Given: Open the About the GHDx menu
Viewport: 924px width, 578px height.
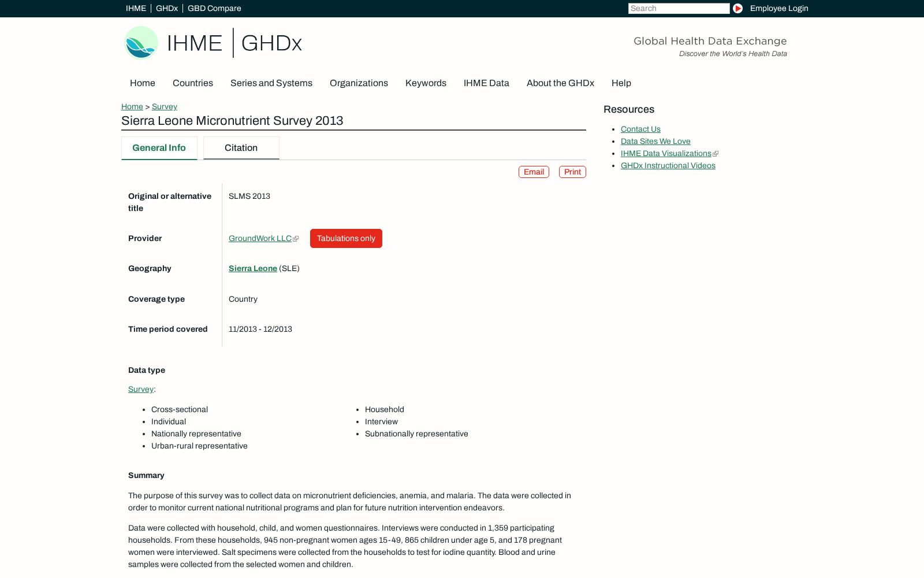Looking at the screenshot, I should (x=560, y=83).
